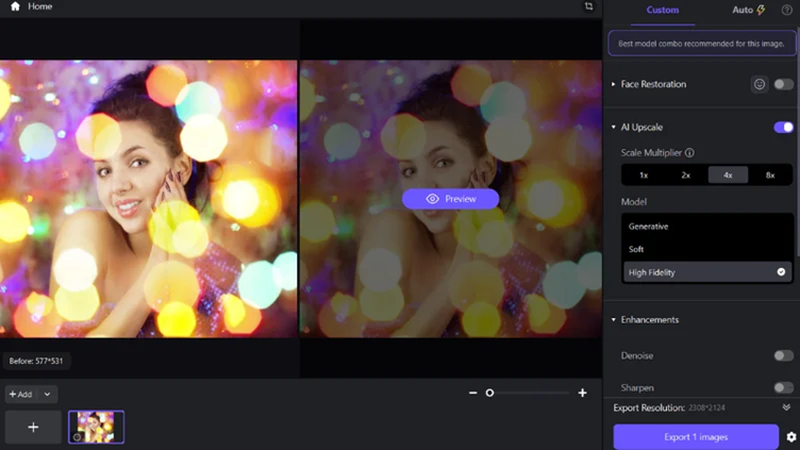Screen dimensions: 800x450
Task: Click the Home house icon
Action: click(x=15, y=6)
